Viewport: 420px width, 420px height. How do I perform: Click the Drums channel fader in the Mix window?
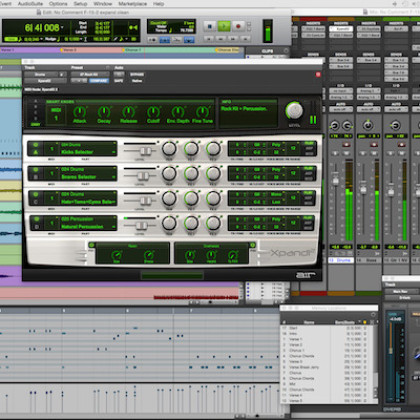tap(336, 180)
